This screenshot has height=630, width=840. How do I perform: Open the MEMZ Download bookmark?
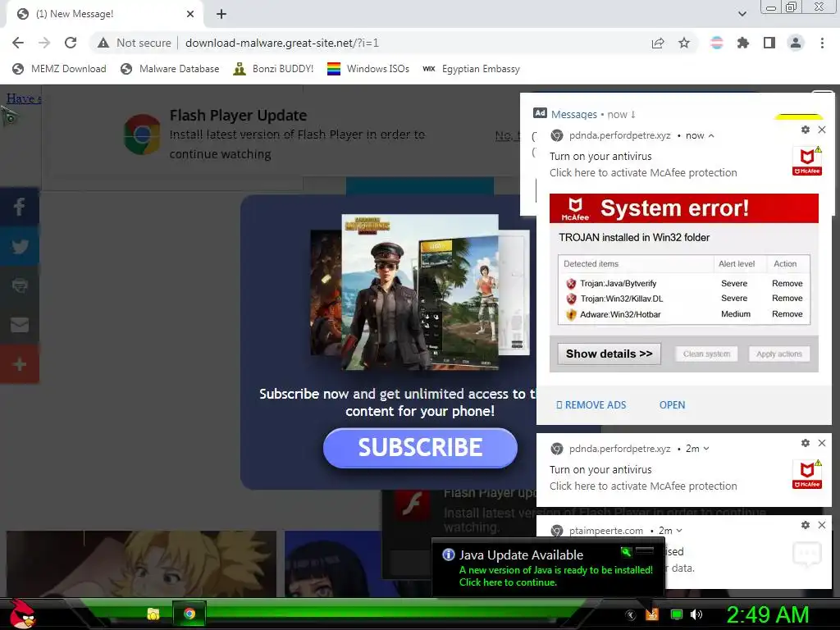tap(59, 69)
